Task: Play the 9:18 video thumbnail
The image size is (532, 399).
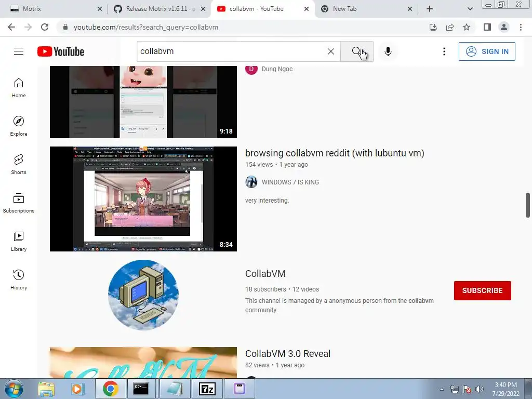Action: point(143,102)
